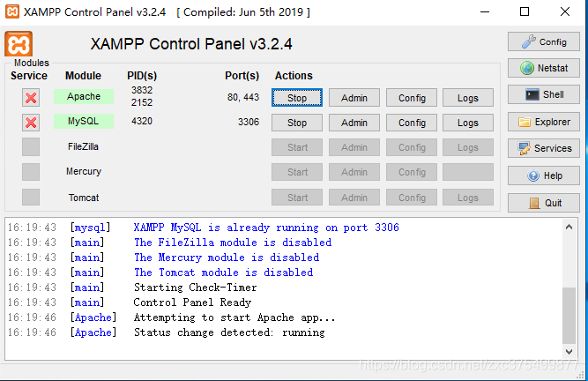The image size is (588, 381).
Task: Click the log scrollbar down arrow
Action: pyautogui.click(x=569, y=351)
